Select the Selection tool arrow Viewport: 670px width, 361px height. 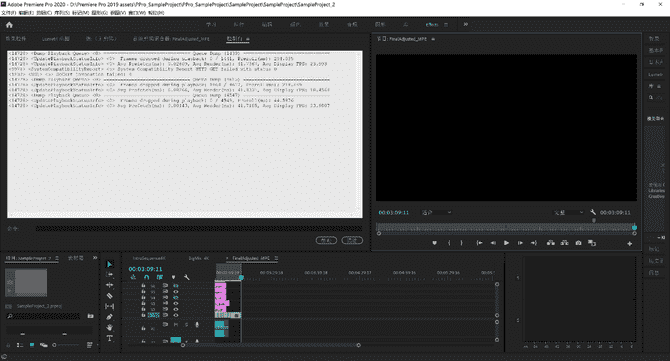pyautogui.click(x=109, y=264)
